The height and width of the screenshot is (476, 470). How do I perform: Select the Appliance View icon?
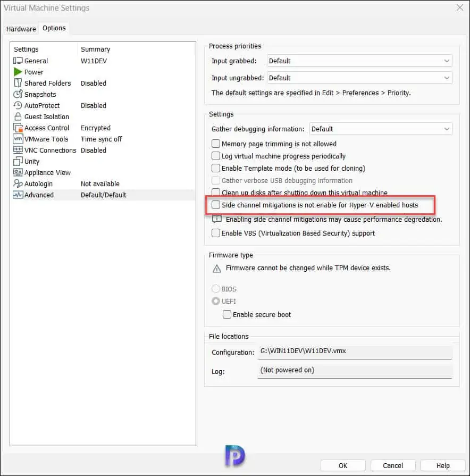18,172
